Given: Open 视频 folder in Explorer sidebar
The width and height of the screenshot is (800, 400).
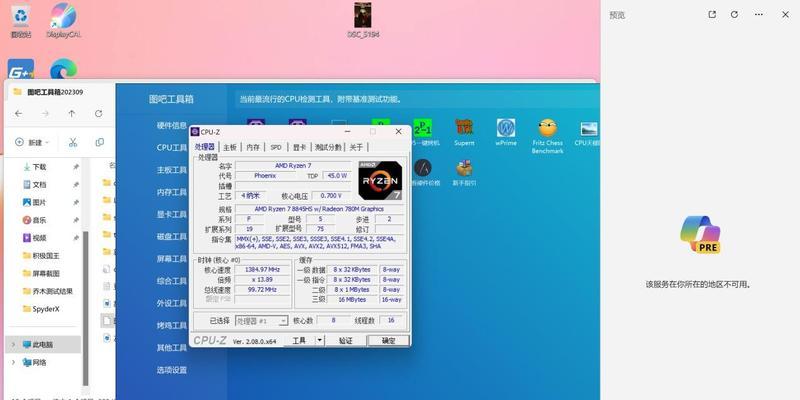Looking at the screenshot, I should 40,238.
